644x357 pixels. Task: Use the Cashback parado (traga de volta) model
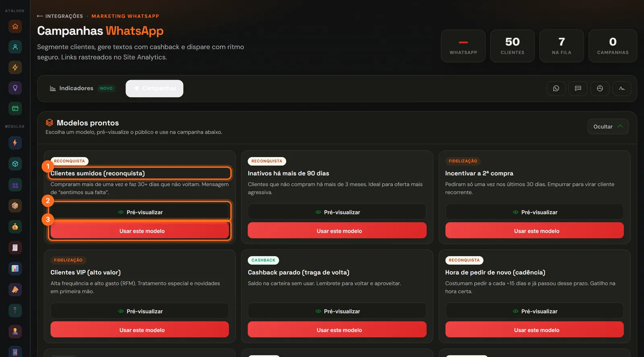click(x=337, y=330)
